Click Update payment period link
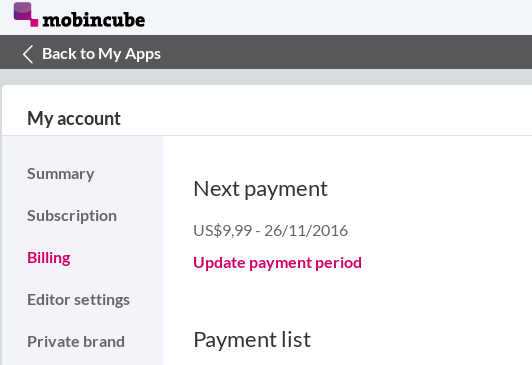The width and height of the screenshot is (532, 365). tap(278, 263)
